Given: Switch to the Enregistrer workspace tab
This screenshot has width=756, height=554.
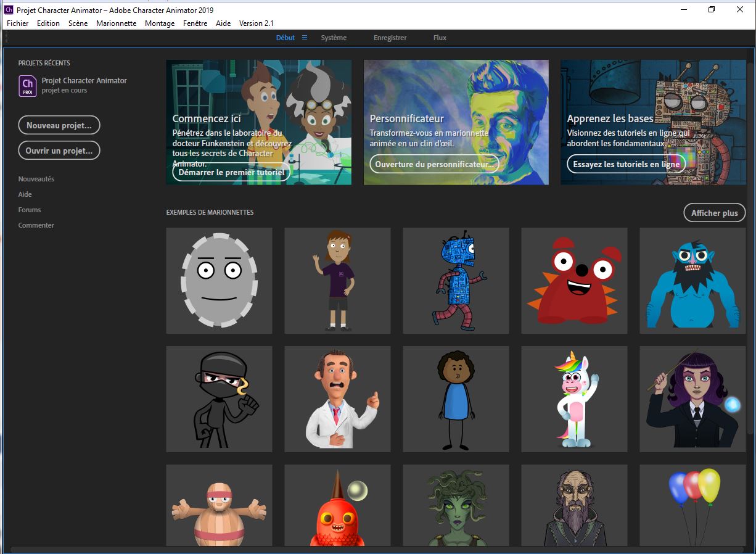Looking at the screenshot, I should 390,38.
